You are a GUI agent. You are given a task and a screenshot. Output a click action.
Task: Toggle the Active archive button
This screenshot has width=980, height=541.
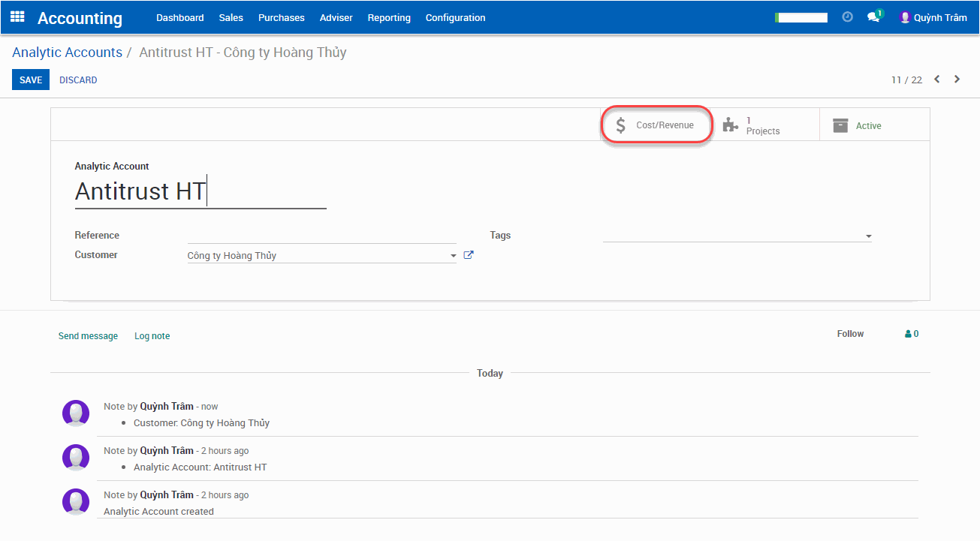pyautogui.click(x=858, y=125)
